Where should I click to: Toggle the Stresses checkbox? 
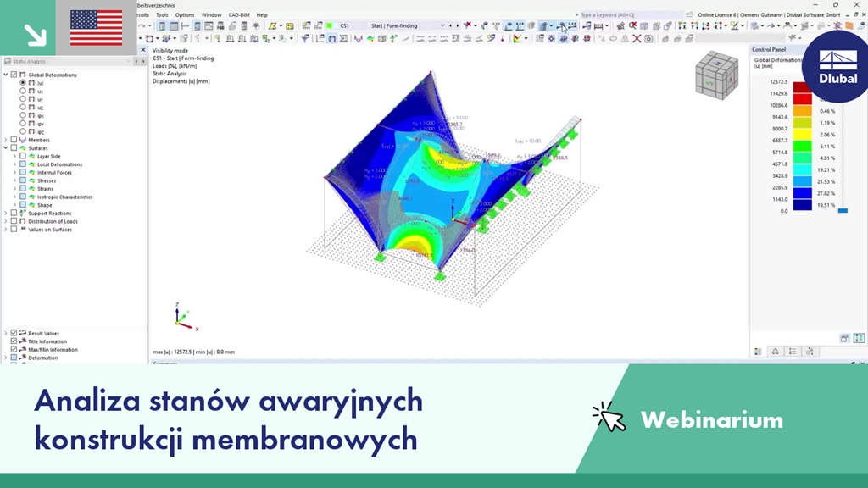coord(23,180)
